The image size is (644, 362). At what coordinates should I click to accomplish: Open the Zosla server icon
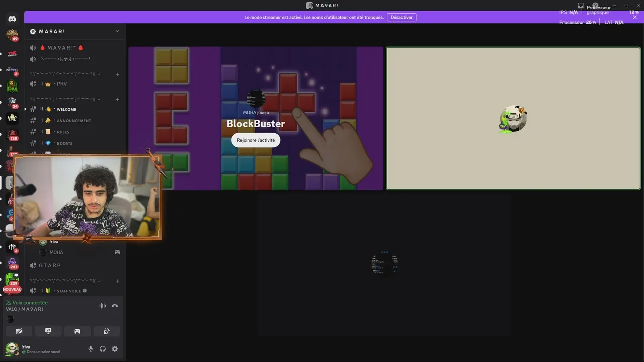(x=12, y=86)
